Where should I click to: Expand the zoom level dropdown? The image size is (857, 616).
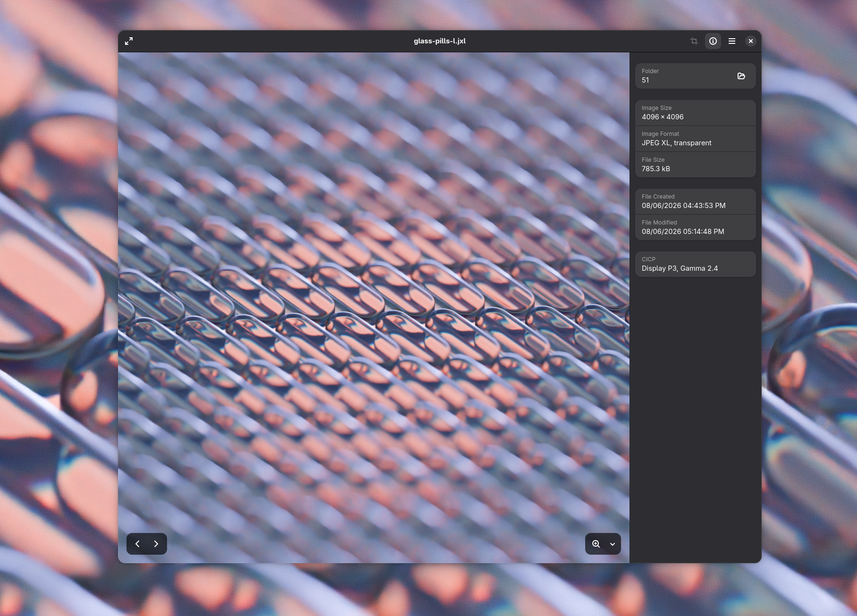coord(613,544)
